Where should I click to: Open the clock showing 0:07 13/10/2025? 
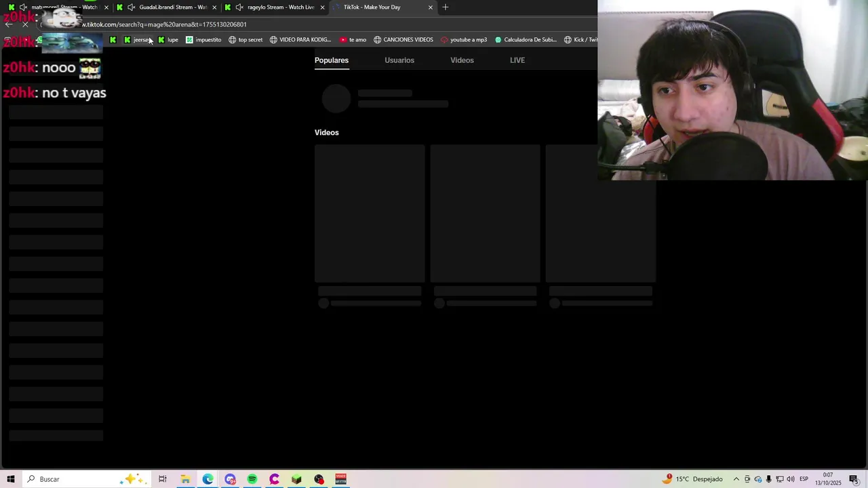[x=828, y=479]
